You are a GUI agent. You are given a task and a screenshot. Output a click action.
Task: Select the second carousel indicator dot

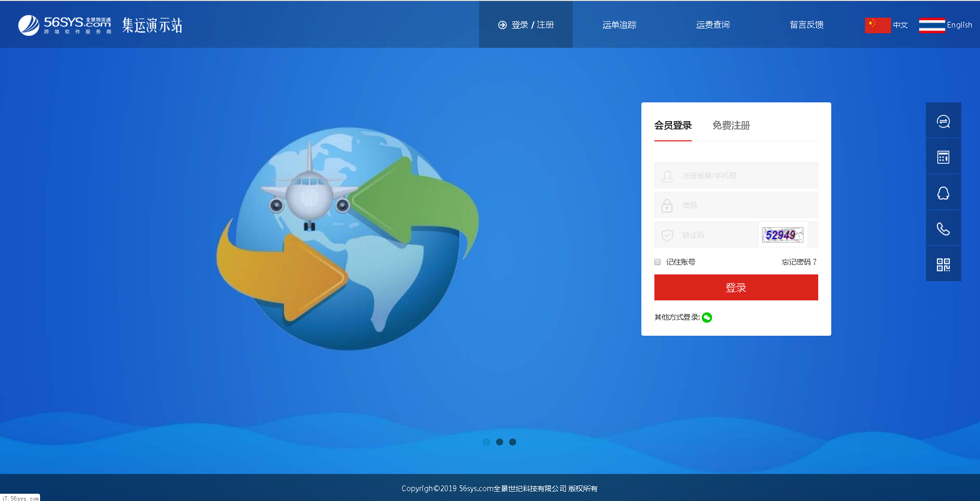click(500, 442)
